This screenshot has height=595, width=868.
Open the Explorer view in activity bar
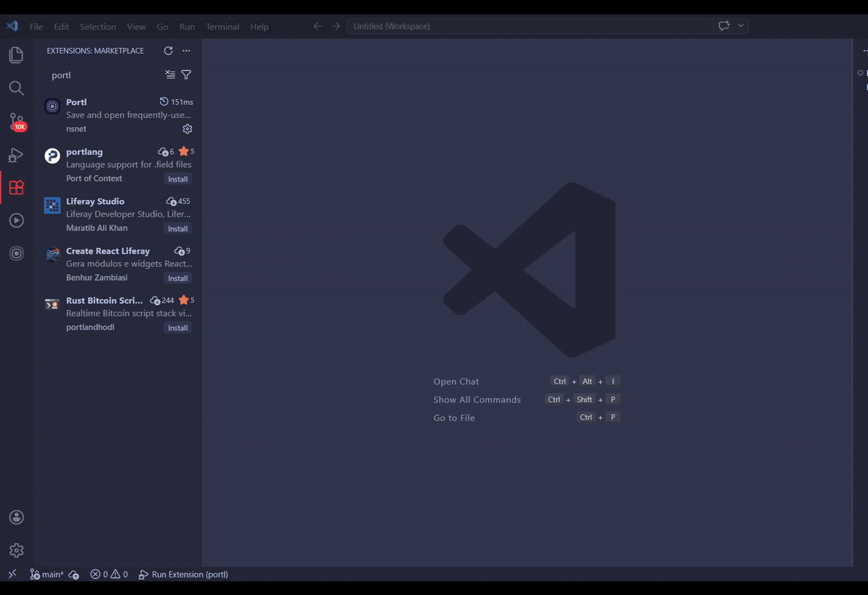coord(16,55)
